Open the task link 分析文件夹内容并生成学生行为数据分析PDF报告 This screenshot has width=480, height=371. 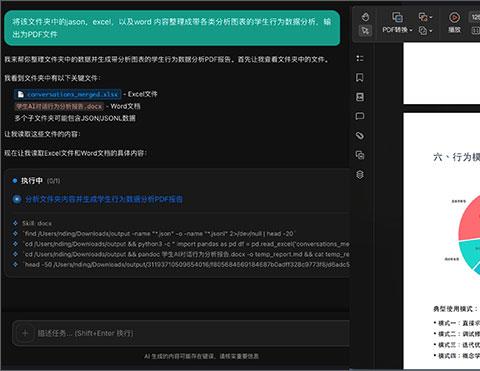tap(104, 199)
